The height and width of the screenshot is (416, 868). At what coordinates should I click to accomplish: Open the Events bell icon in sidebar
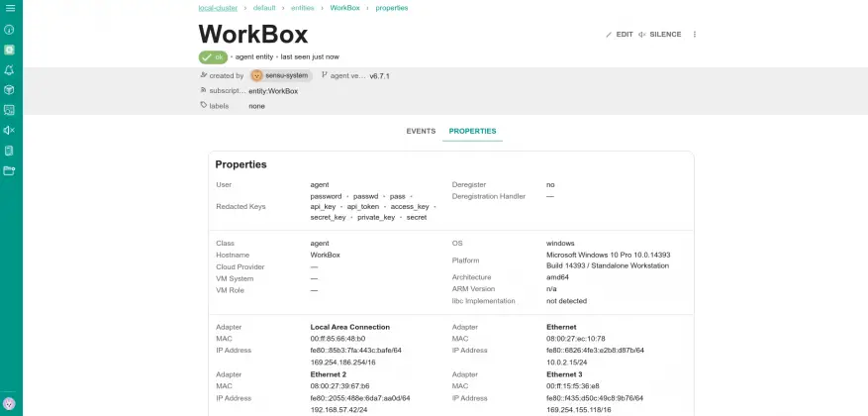tap(10, 69)
